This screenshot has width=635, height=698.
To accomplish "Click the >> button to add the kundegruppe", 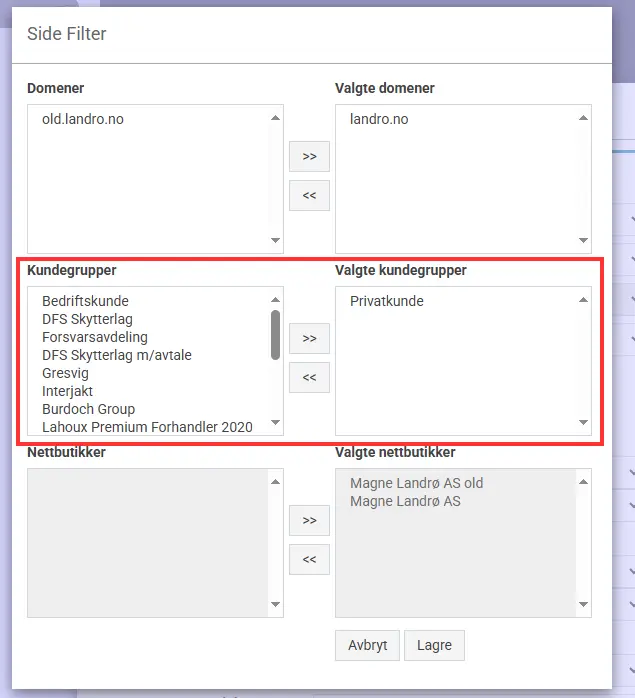I will coord(309,338).
